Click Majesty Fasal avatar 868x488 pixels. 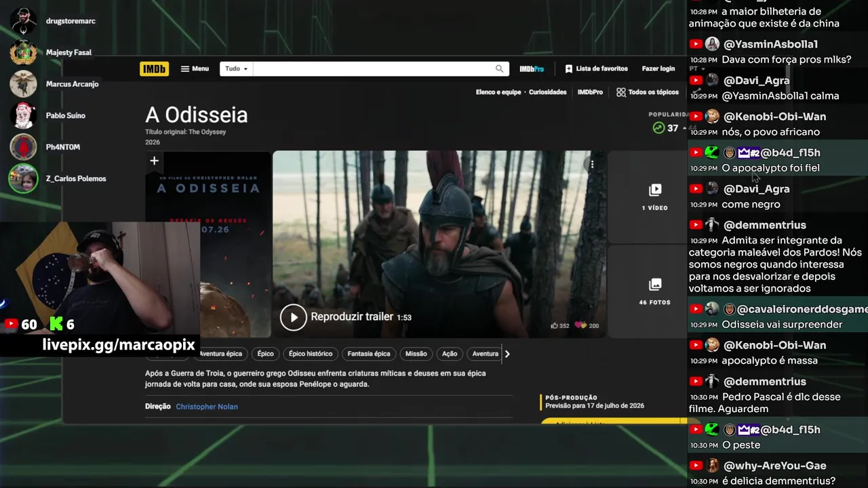click(x=23, y=52)
